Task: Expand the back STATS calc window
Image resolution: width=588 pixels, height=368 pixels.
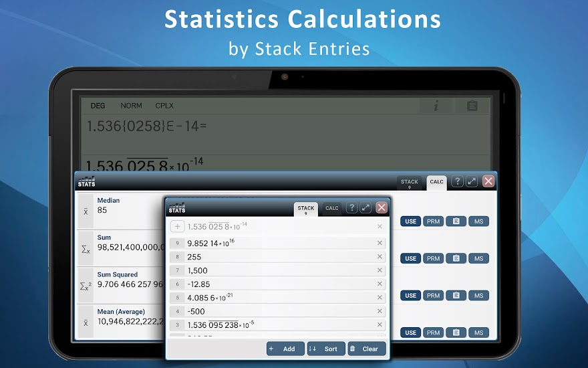Action: point(472,181)
